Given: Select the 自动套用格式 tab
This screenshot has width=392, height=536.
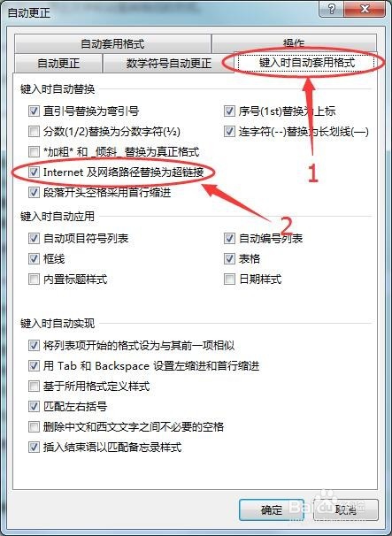Looking at the screenshot, I should (112, 43).
